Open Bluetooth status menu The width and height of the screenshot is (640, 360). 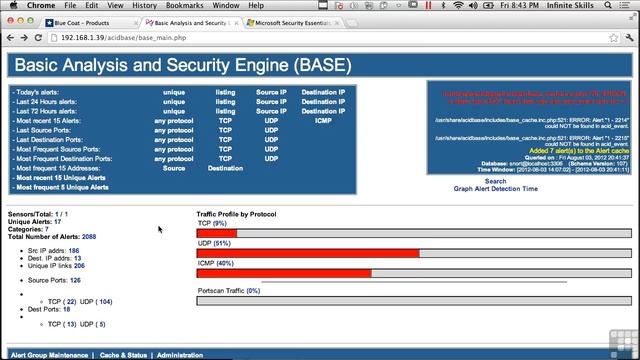point(443,5)
